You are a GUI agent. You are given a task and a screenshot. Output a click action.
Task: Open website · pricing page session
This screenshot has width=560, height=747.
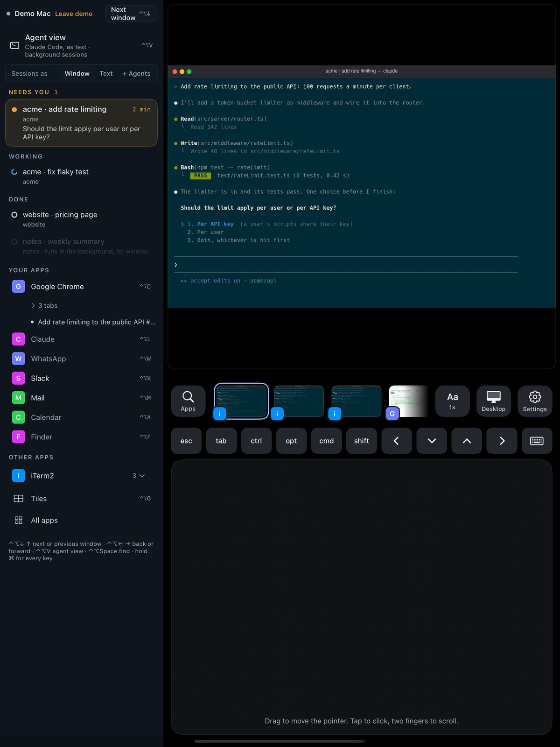[81, 219]
